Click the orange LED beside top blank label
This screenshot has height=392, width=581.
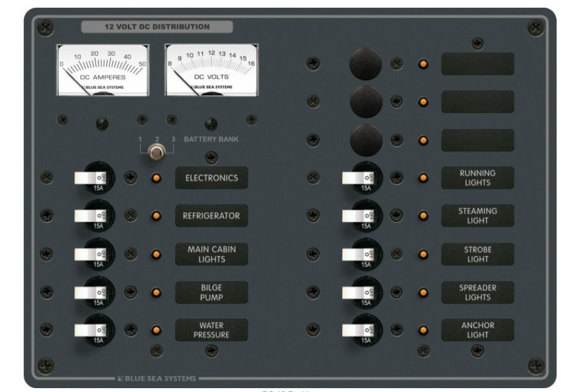(x=423, y=64)
